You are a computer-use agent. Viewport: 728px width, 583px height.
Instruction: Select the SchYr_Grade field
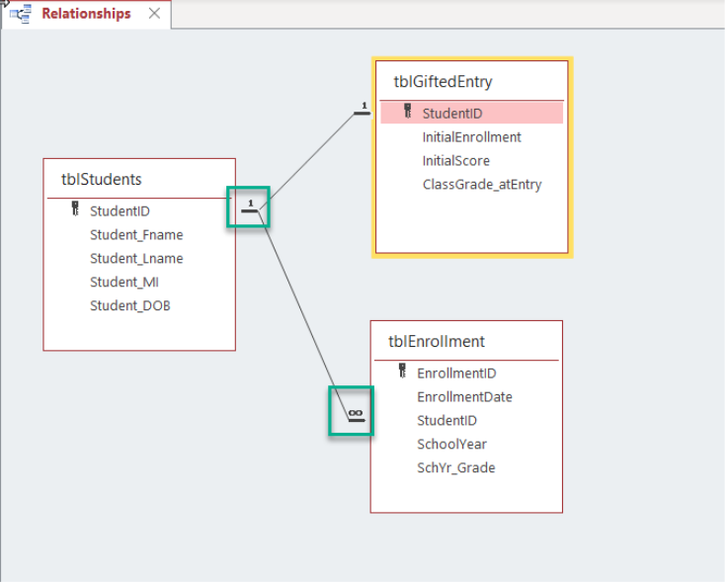(x=456, y=467)
